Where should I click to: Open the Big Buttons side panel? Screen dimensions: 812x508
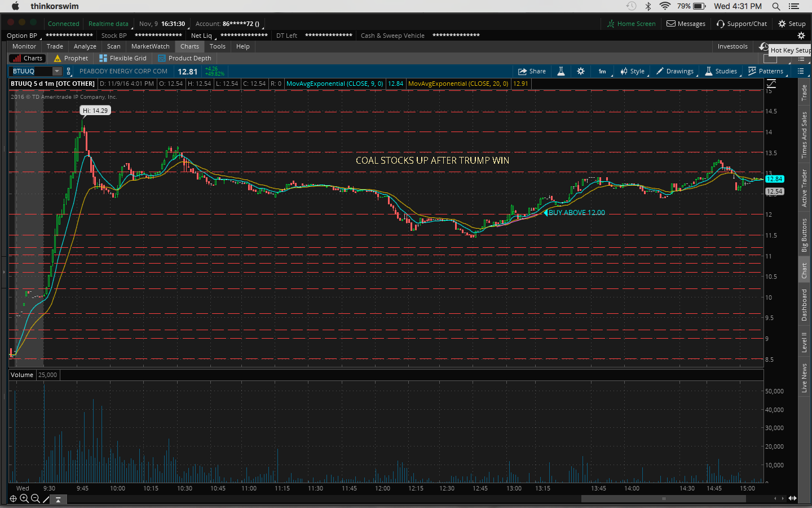(x=804, y=235)
